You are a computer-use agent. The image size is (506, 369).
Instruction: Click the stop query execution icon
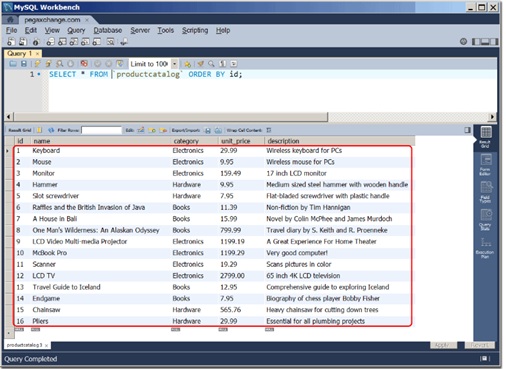[x=71, y=64]
